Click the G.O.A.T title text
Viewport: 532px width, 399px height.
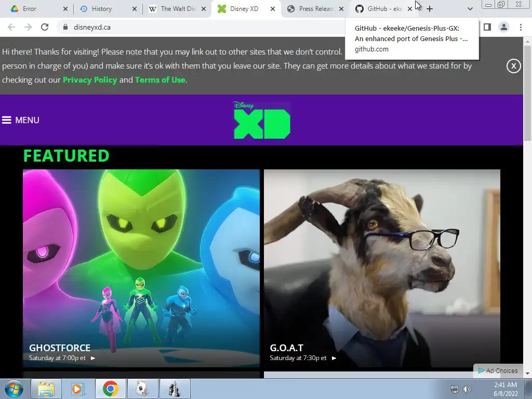point(286,348)
